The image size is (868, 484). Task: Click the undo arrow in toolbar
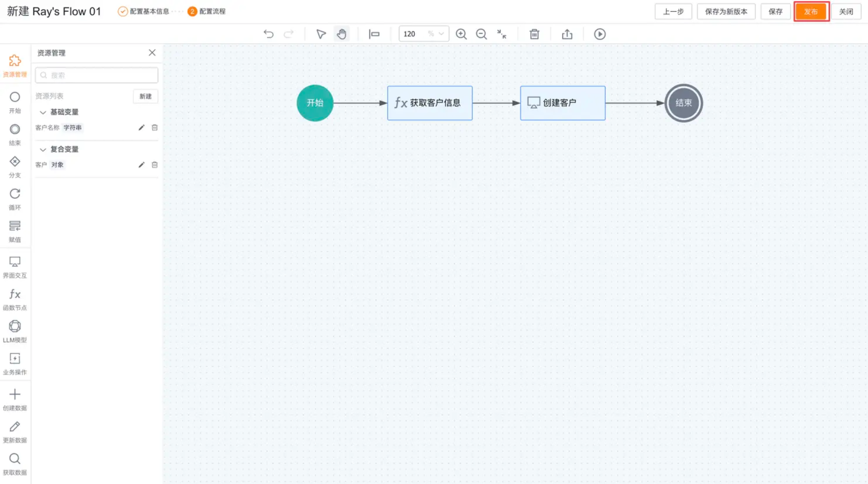269,34
